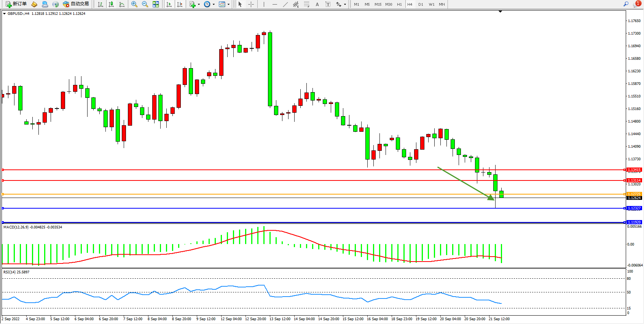This screenshot has height=324, width=644.
Task: Click the green arrow drawn on chart
Action: pos(466,184)
